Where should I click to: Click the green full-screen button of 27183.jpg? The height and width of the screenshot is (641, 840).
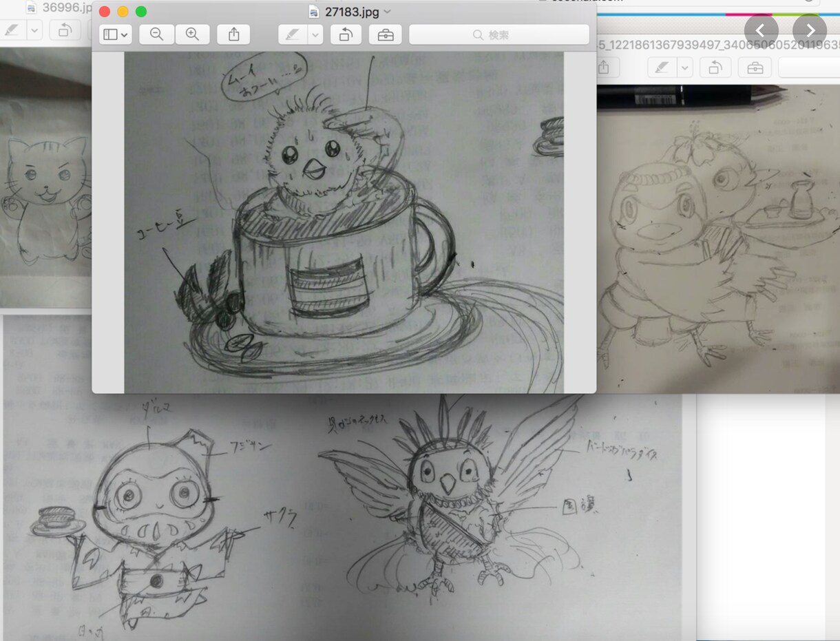coord(141,12)
